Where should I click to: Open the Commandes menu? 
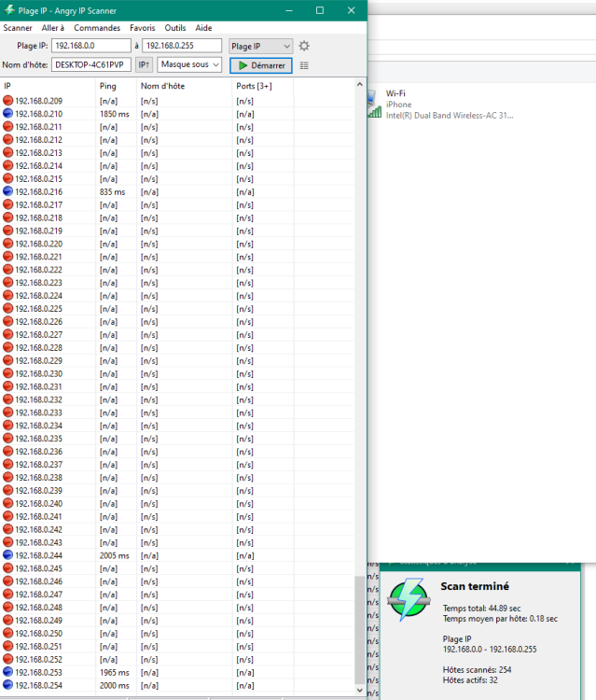[x=97, y=28]
